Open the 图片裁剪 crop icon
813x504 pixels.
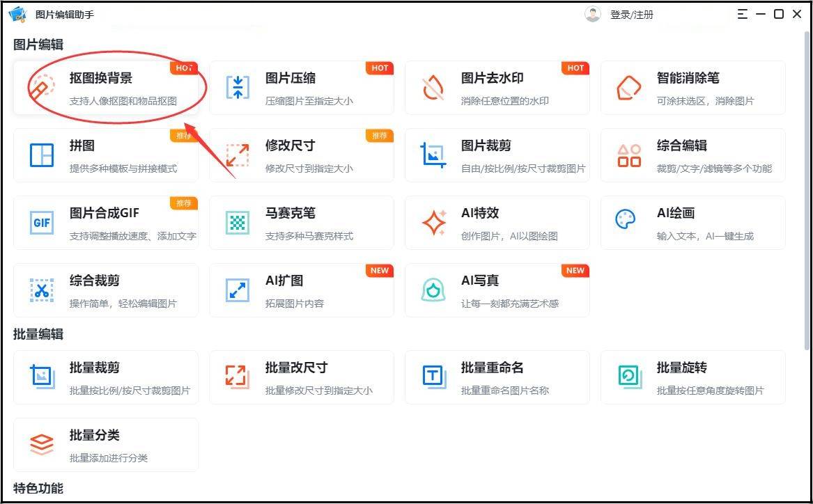[x=433, y=155]
